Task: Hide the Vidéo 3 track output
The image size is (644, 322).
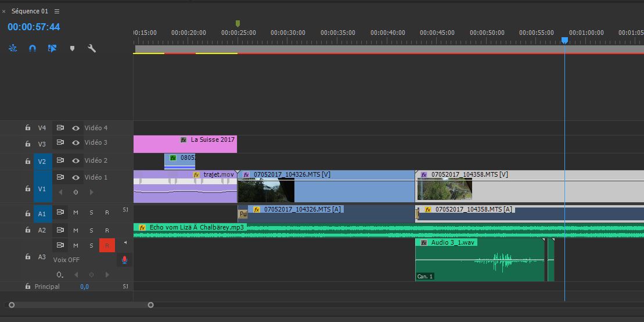Action: pos(75,143)
